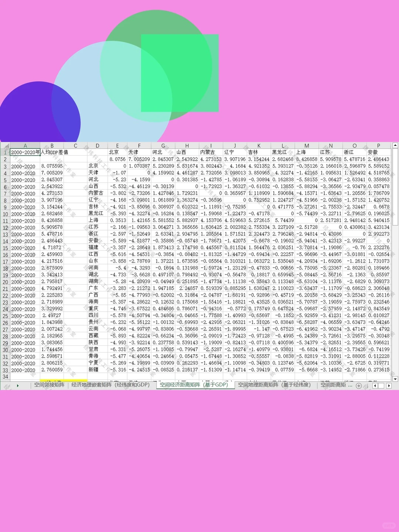Screen dimensions: 399x532
Task: Show more sheets via the ellipsis
Action: coord(350,385)
